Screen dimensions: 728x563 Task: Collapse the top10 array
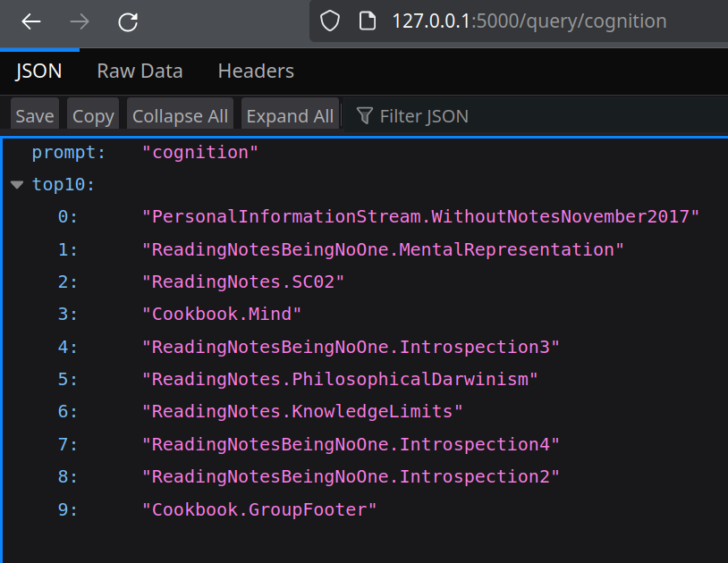[17, 185]
